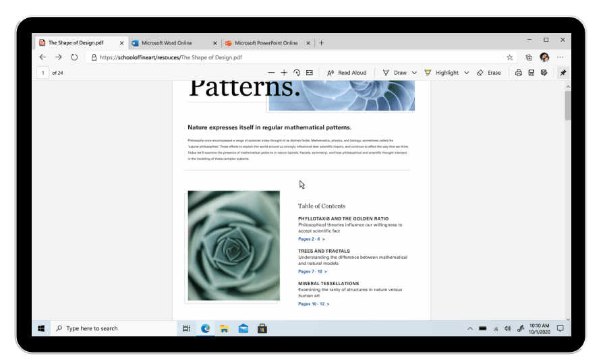
Task: Reload the page with refresh icon
Action: [x=74, y=57]
